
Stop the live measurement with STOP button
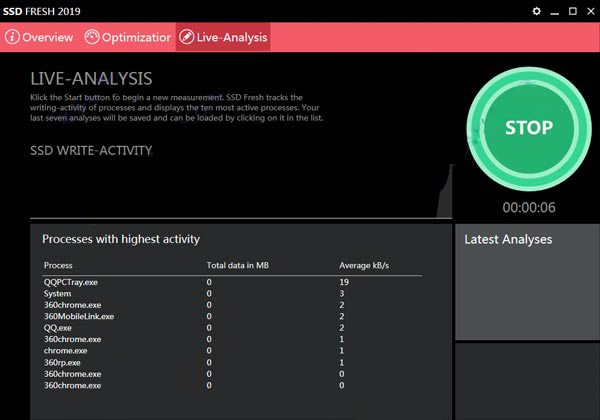pyautogui.click(x=529, y=129)
